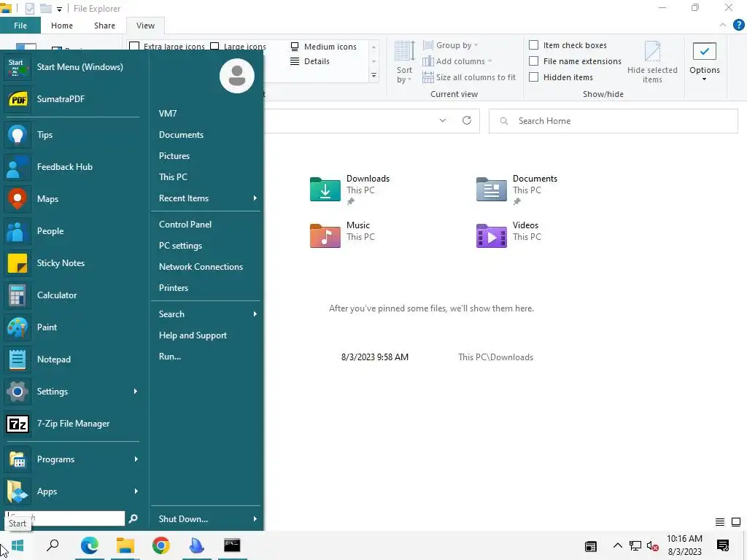The width and height of the screenshot is (747, 560).
Task: Open File Explorer help question mark
Action: tap(738, 25)
